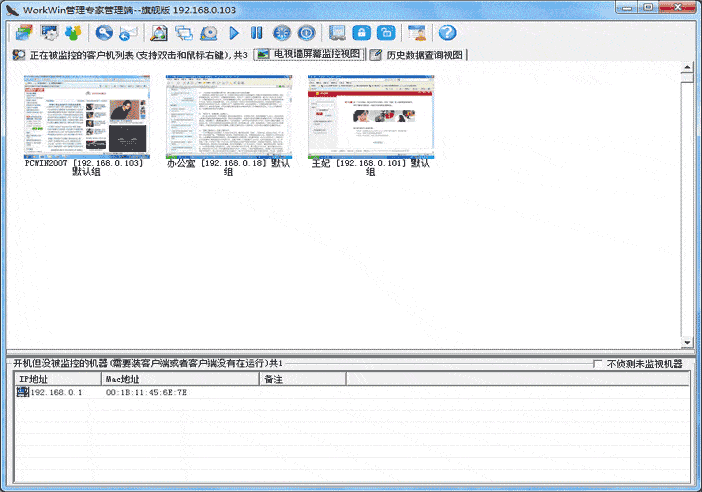Click the 办公室 thumbnail caption text
702x492 pixels.
228,167
